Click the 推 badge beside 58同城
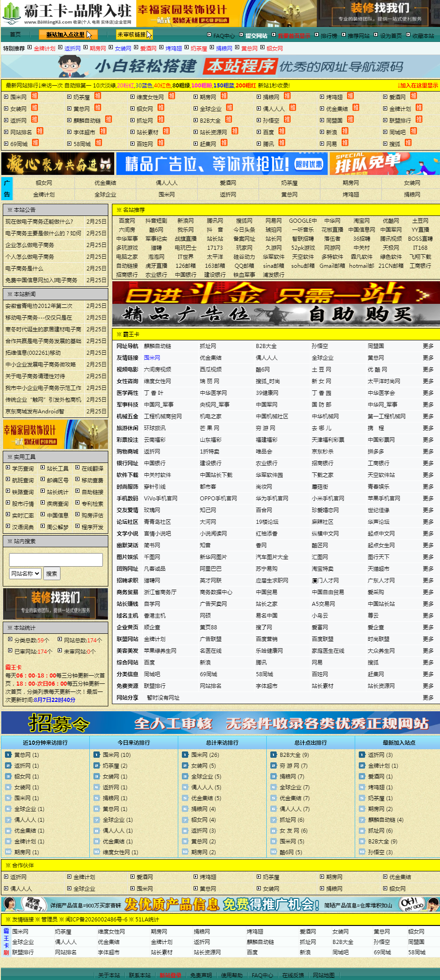The height and width of the screenshot is (980, 440). [99, 143]
